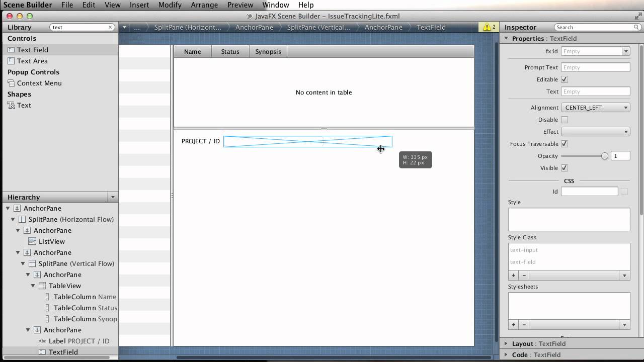Clear the Library search with the X icon
Screen dimensions: 644x362
coord(110,27)
